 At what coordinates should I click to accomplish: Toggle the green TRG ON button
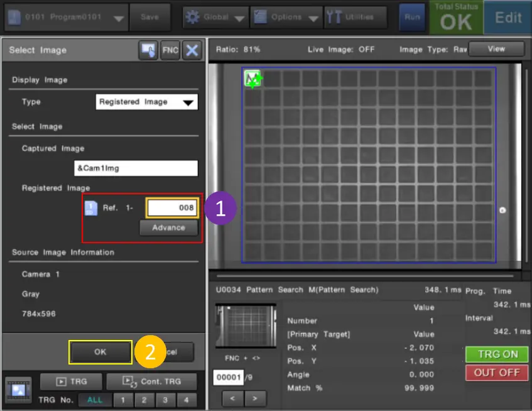point(497,354)
